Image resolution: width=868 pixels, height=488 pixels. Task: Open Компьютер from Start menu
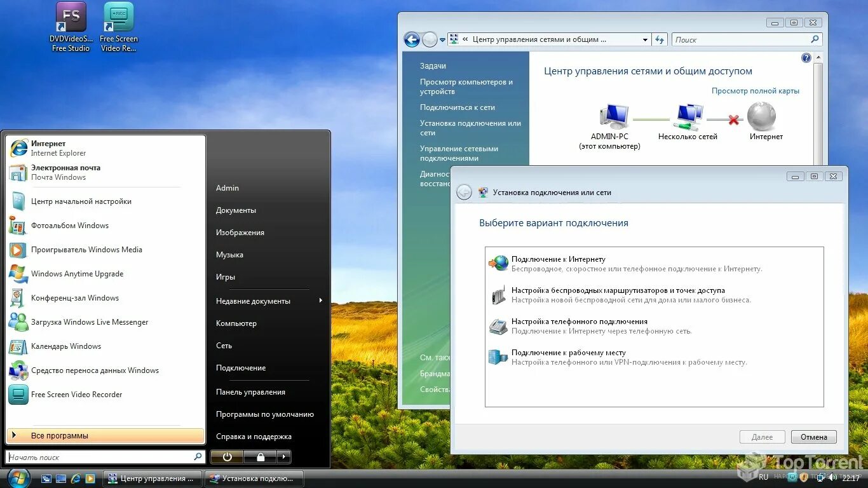click(236, 323)
